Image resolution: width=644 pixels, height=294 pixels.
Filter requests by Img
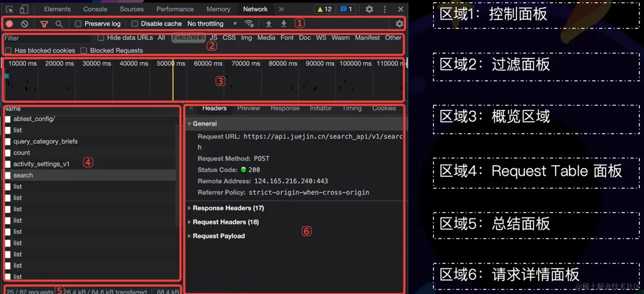(246, 37)
